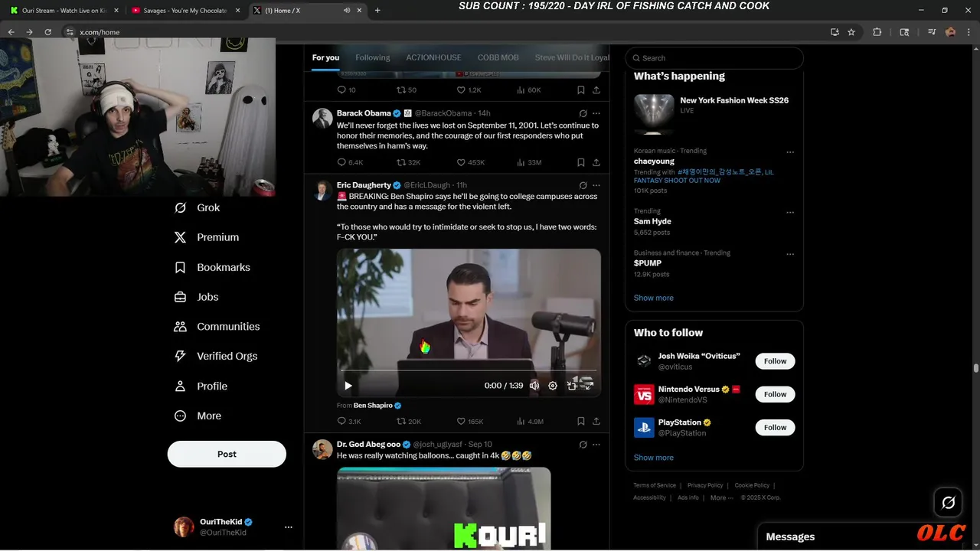
Task: Show more in Who to follow
Action: (654, 458)
